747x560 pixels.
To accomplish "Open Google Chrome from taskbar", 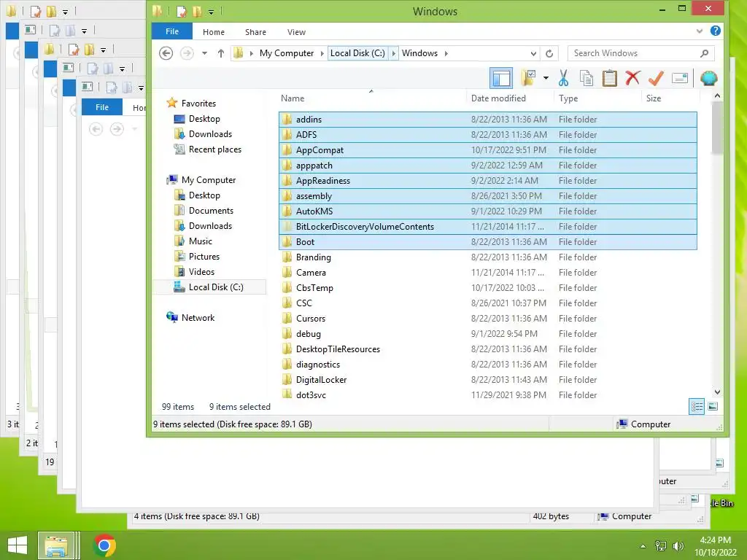I will click(104, 545).
